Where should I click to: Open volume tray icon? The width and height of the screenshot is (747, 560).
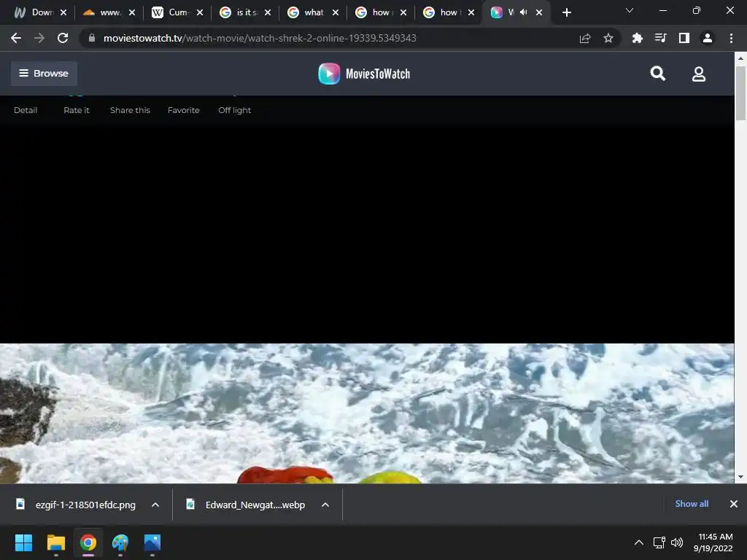[x=676, y=542]
